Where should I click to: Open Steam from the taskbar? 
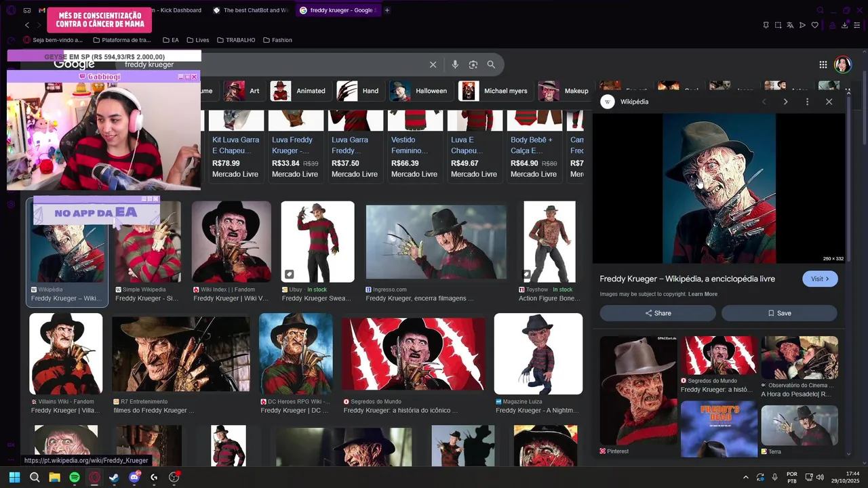(114, 477)
